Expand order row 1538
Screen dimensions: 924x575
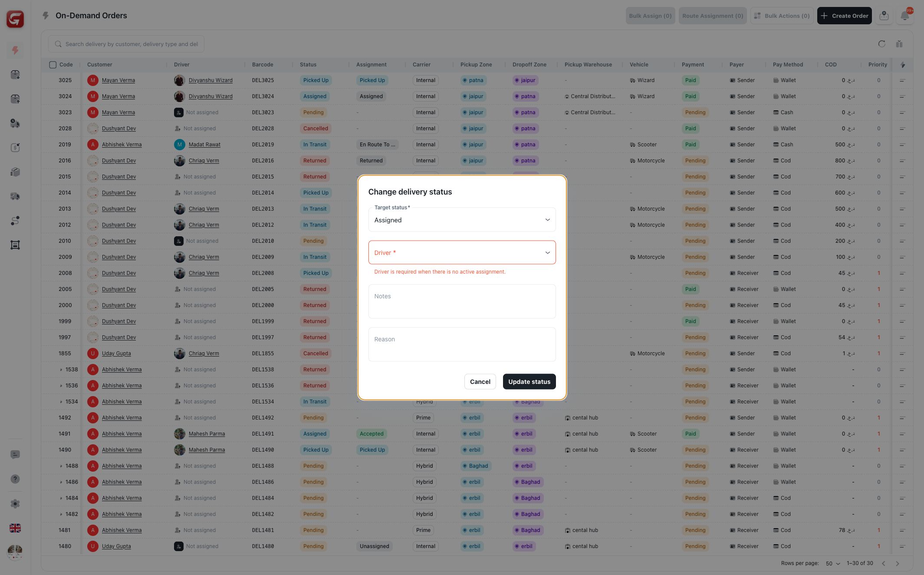(61, 370)
